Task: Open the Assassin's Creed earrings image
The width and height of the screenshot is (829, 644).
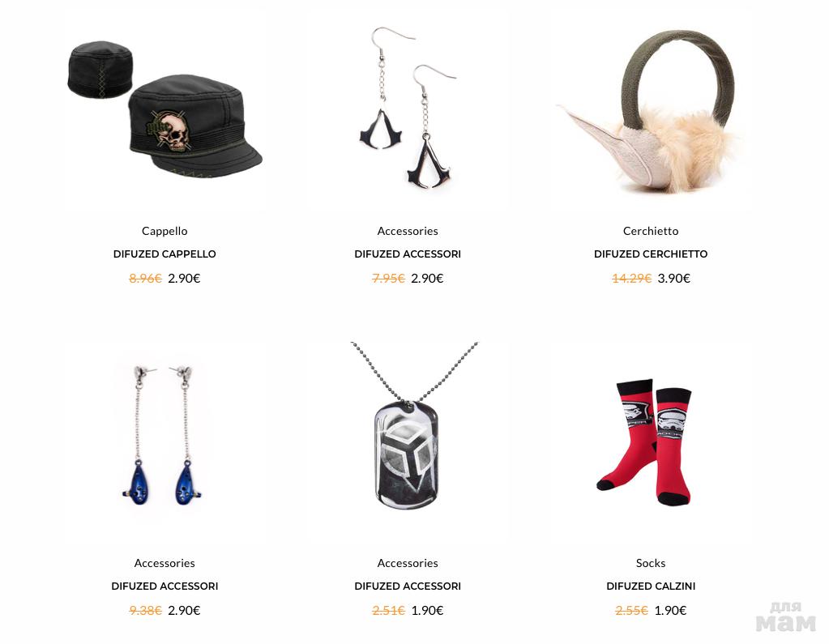Action: (408, 109)
